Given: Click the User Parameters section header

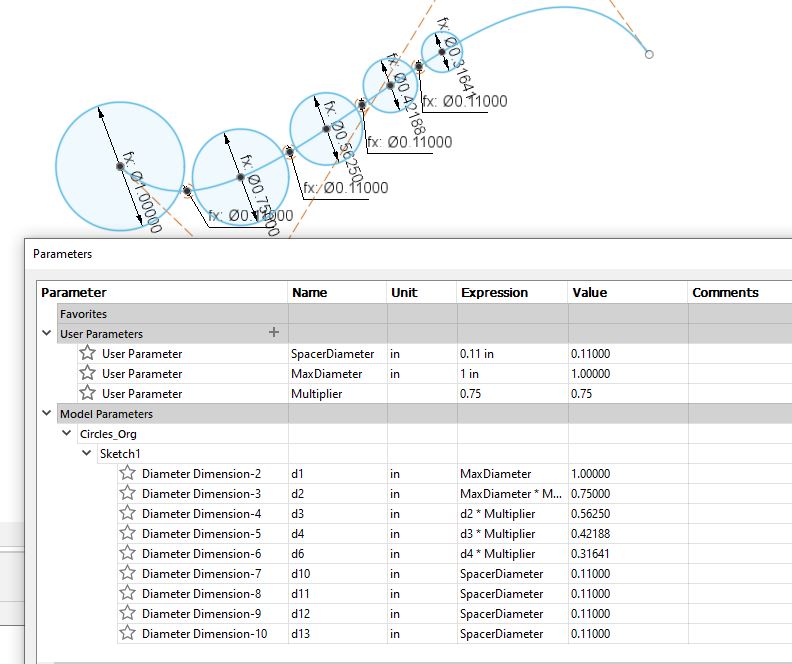Looking at the screenshot, I should (102, 334).
